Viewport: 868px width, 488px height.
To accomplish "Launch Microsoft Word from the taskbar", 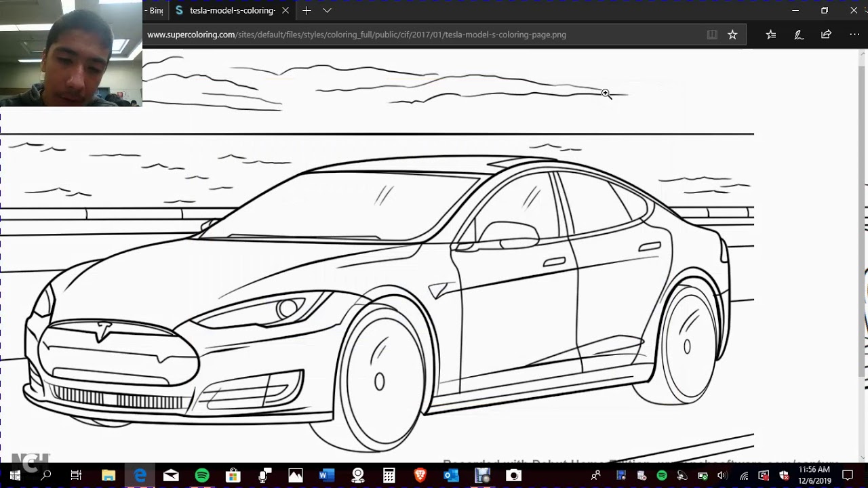I will tap(327, 476).
